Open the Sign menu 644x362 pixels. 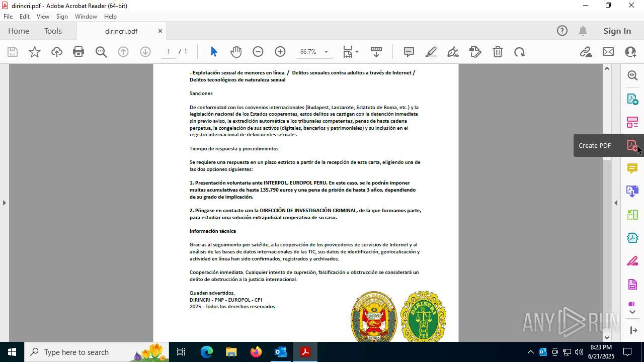pyautogui.click(x=62, y=17)
